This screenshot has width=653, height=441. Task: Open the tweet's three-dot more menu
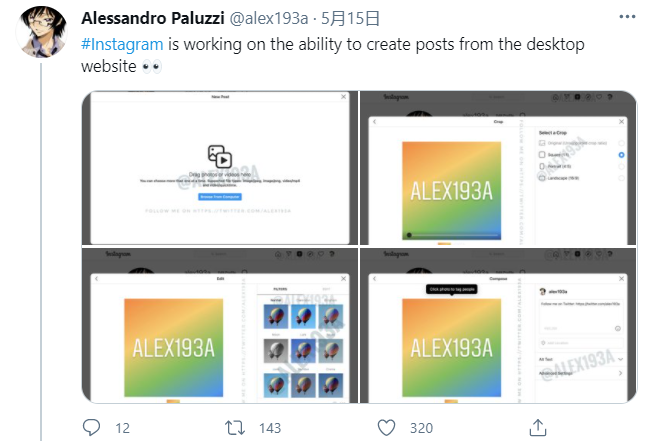pos(627,17)
